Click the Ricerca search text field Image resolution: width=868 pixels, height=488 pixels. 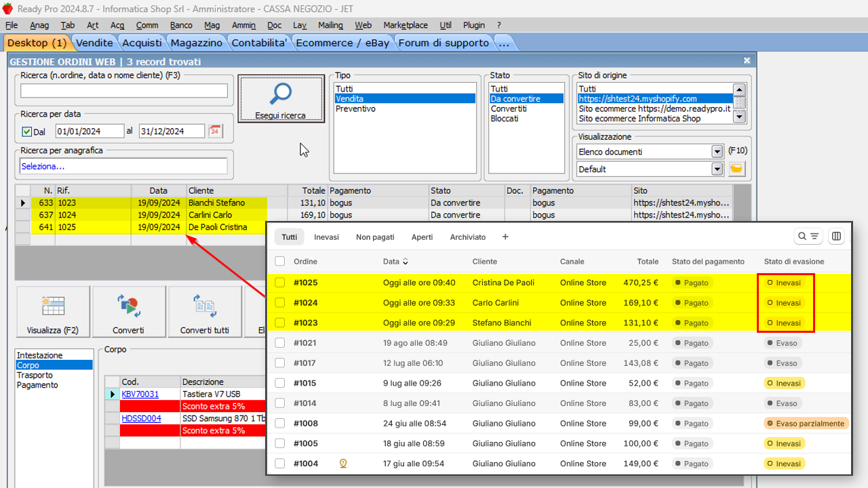click(x=124, y=91)
